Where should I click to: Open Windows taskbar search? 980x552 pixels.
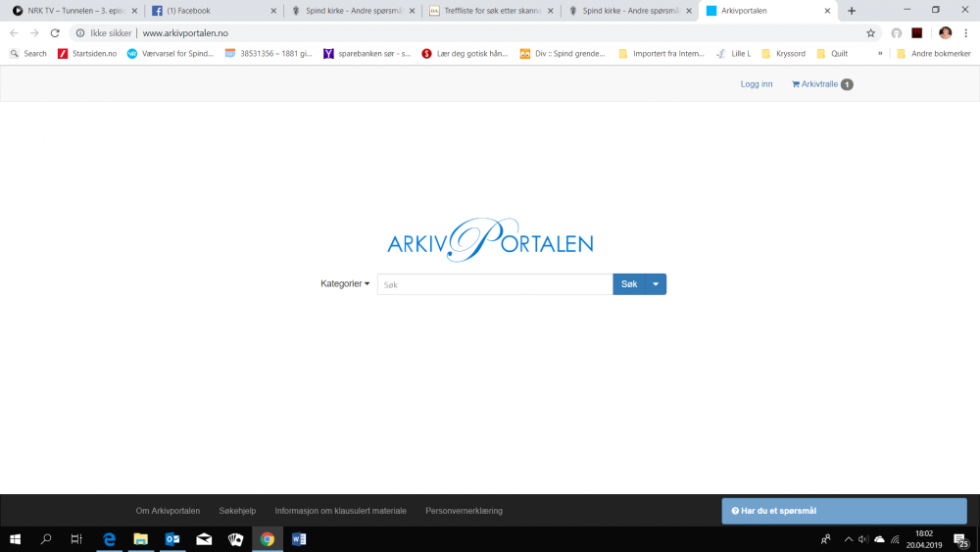(46, 539)
